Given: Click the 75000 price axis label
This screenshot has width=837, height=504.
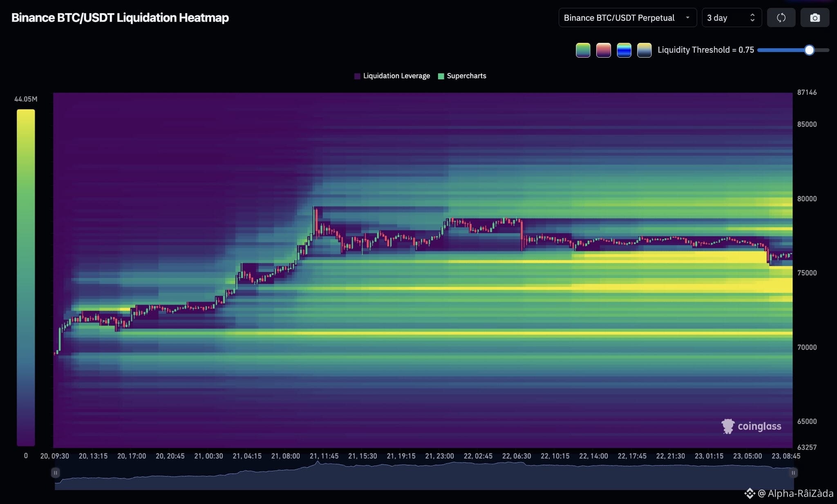Looking at the screenshot, I should pyautogui.click(x=807, y=273).
